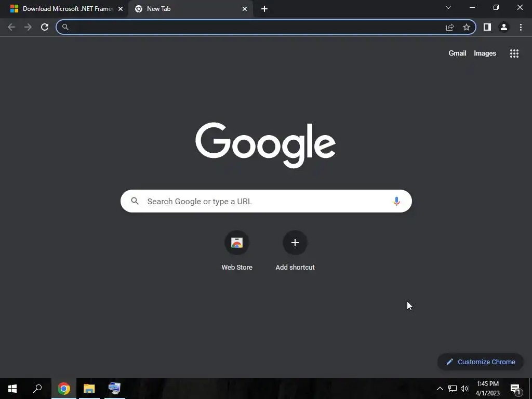Click the share this page icon in address bar
The width and height of the screenshot is (532, 399).
pos(450,27)
